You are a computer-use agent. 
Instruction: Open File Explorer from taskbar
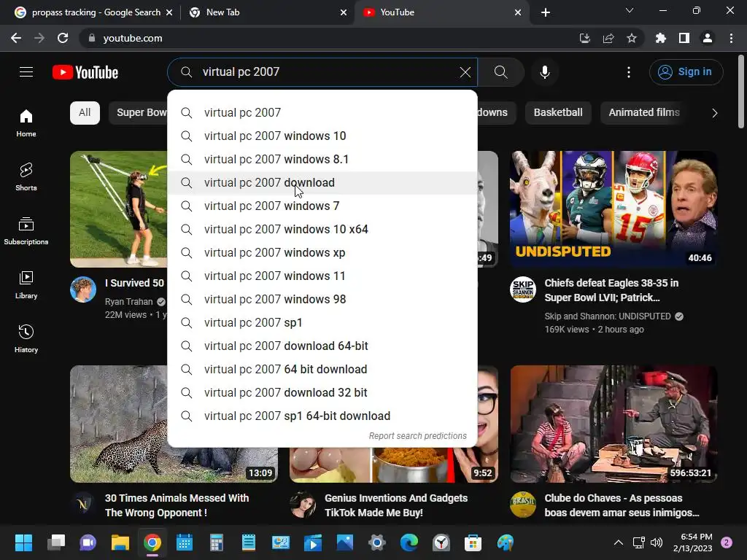[x=120, y=542]
